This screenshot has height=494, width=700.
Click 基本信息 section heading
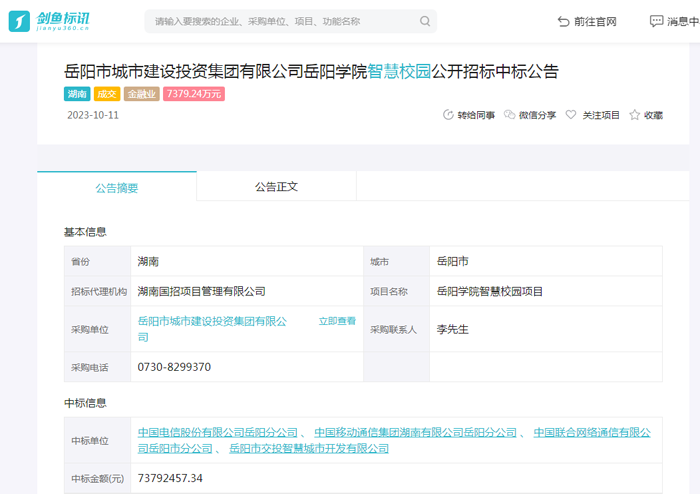pyautogui.click(x=85, y=232)
